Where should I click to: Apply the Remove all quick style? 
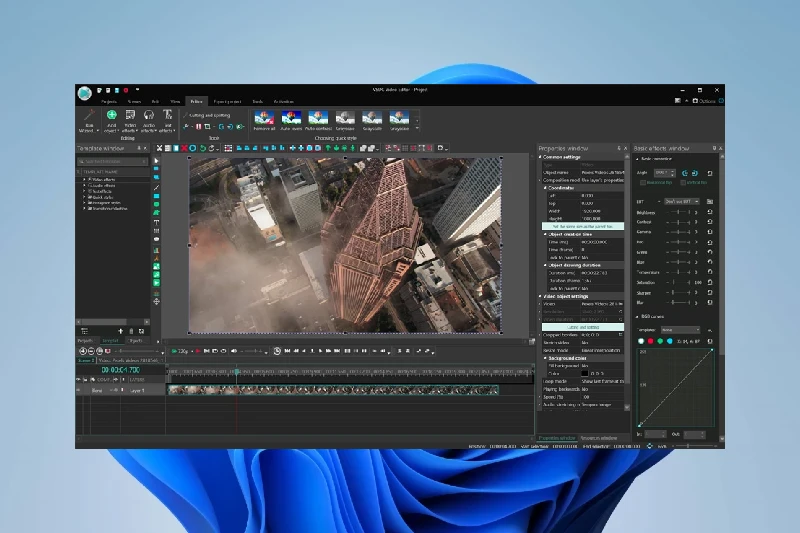[264, 121]
